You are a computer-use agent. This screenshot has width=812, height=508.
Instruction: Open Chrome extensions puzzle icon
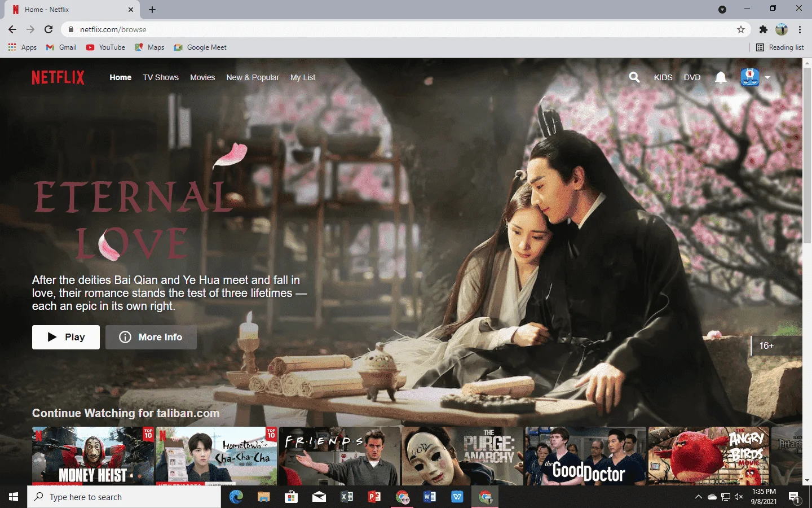pos(764,29)
